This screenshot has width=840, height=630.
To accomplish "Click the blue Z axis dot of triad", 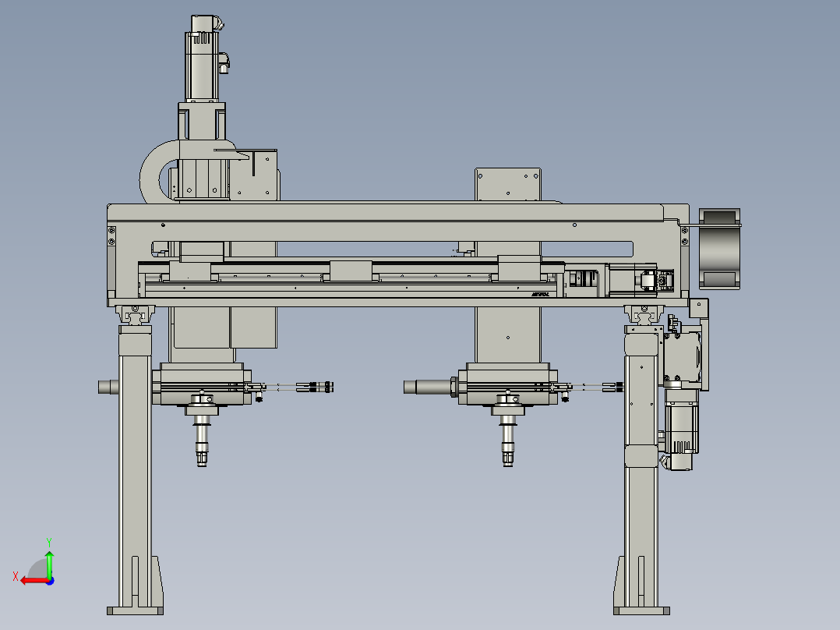I will coord(51,581).
